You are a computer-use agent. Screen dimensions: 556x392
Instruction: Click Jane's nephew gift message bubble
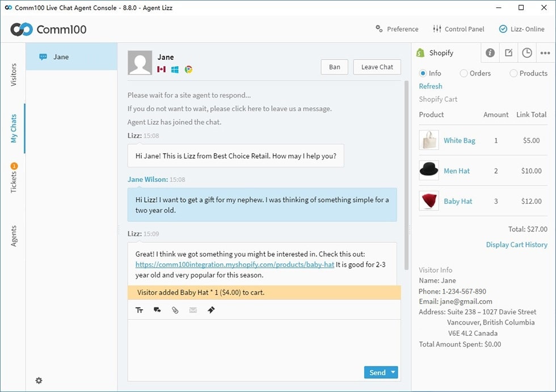[x=262, y=205]
